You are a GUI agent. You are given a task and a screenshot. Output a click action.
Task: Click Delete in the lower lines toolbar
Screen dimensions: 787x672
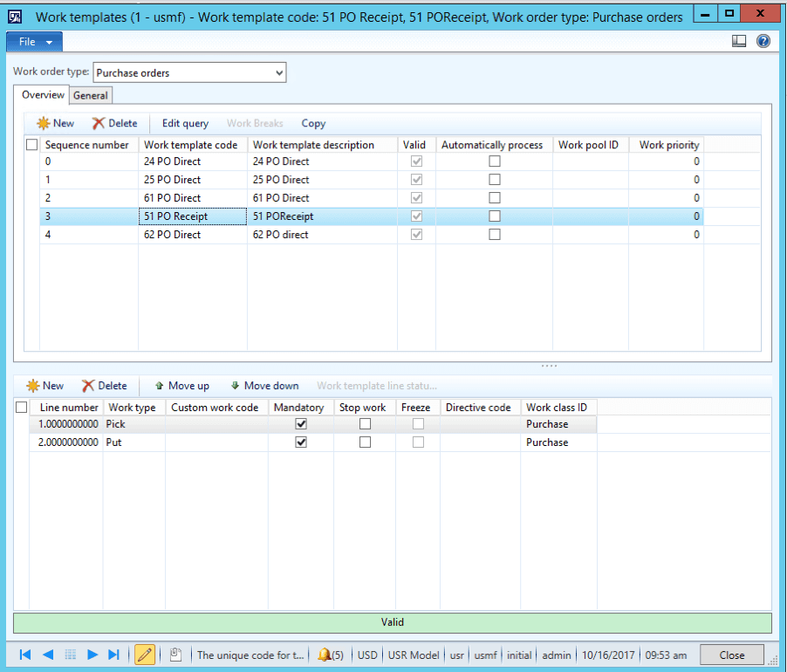105,386
